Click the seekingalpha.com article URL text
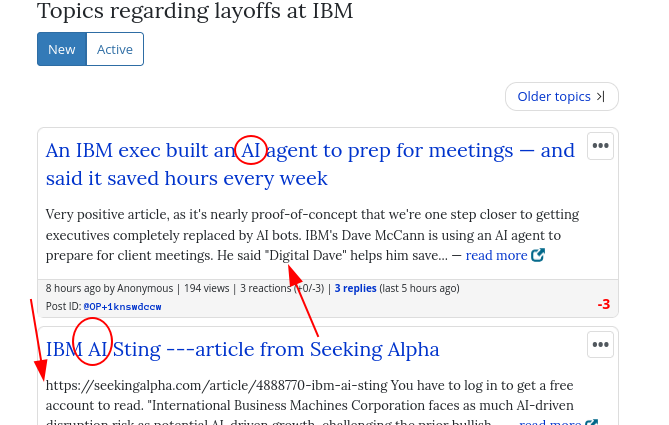Image resolution: width=669 pixels, height=425 pixels. 216,385
